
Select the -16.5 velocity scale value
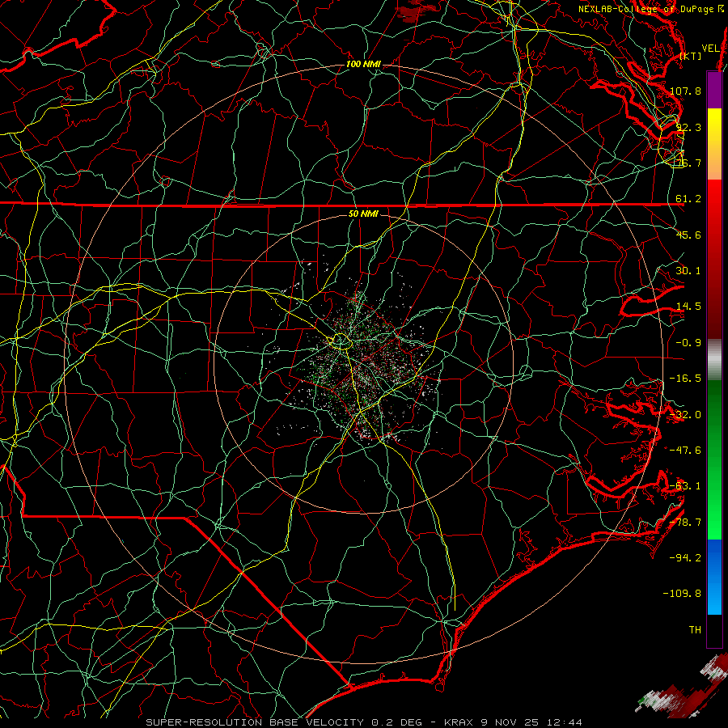point(685,379)
